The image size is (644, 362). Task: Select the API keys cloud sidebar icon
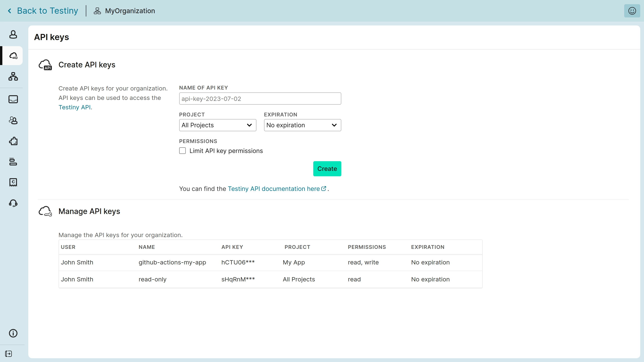click(13, 55)
